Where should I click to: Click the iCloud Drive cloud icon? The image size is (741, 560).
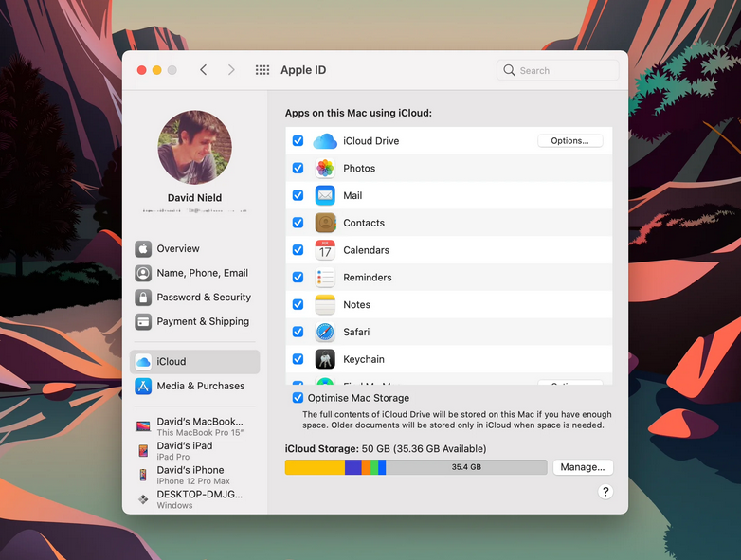(325, 141)
